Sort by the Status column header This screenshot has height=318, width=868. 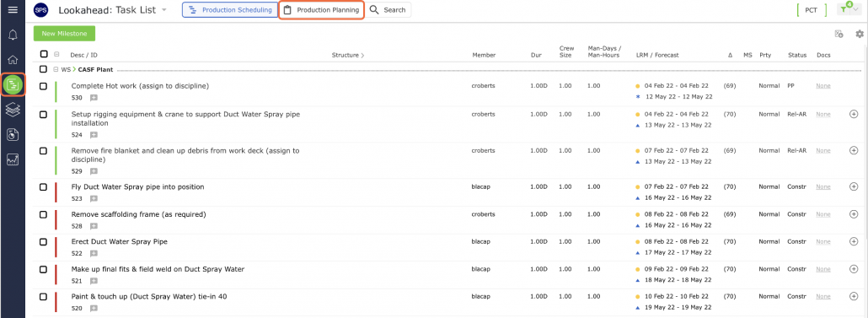[797, 55]
